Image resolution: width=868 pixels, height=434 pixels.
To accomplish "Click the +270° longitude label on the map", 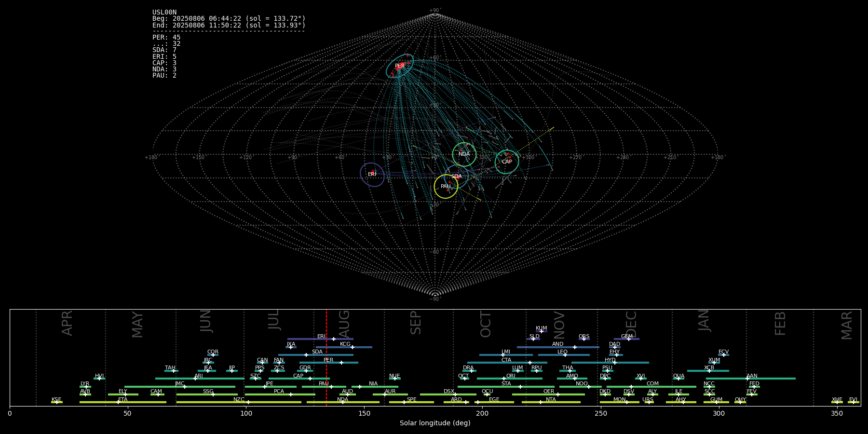I will pos(575,158).
